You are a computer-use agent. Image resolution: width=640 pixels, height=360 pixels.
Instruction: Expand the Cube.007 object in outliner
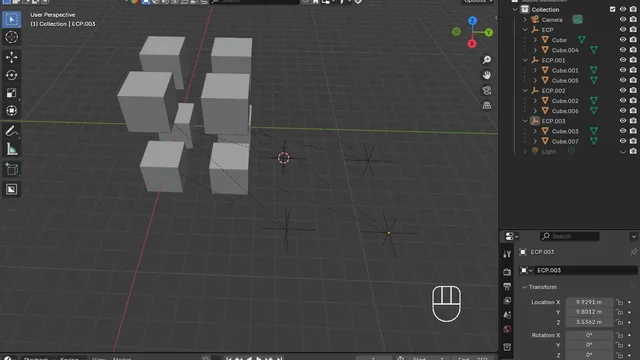tap(535, 141)
